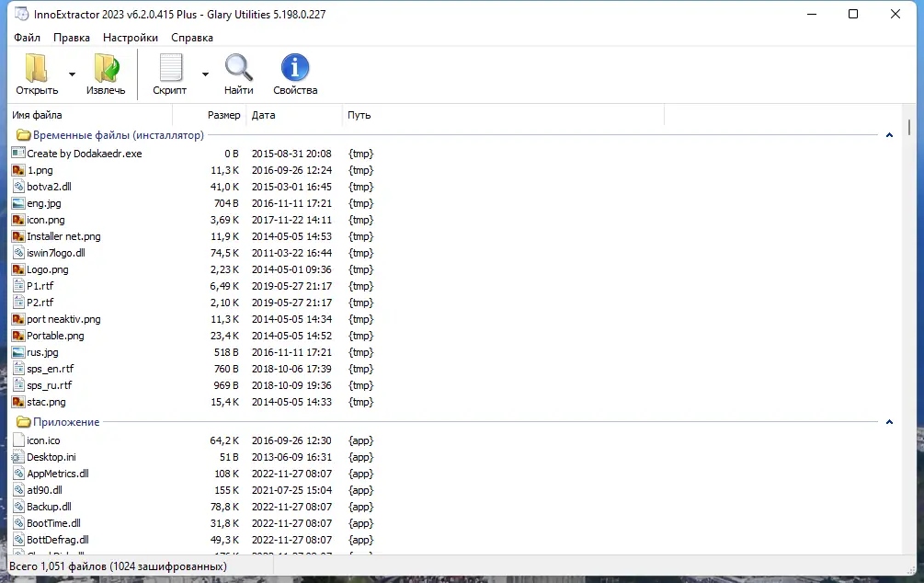Select the iswin7logo.dll file icon

point(18,252)
